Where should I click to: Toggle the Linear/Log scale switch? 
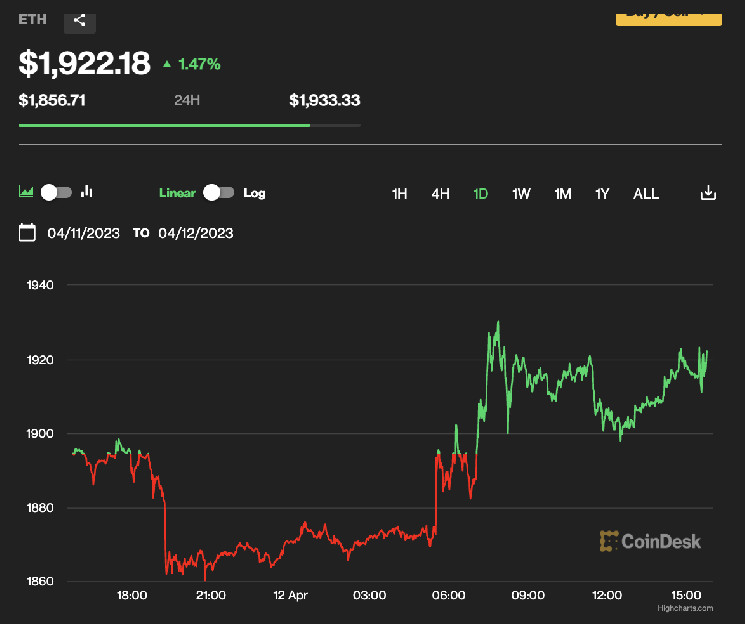(218, 192)
